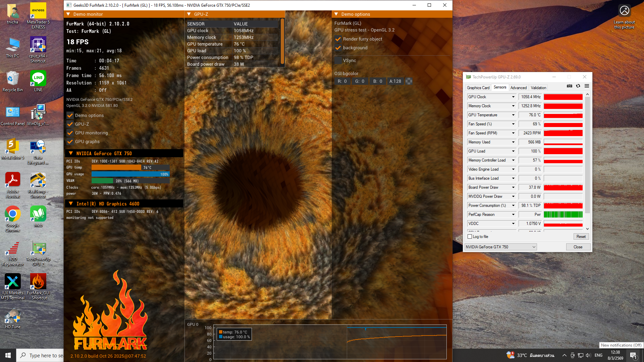Open the Windows notification center icon
This screenshot has height=362, width=644.
[x=633, y=355]
